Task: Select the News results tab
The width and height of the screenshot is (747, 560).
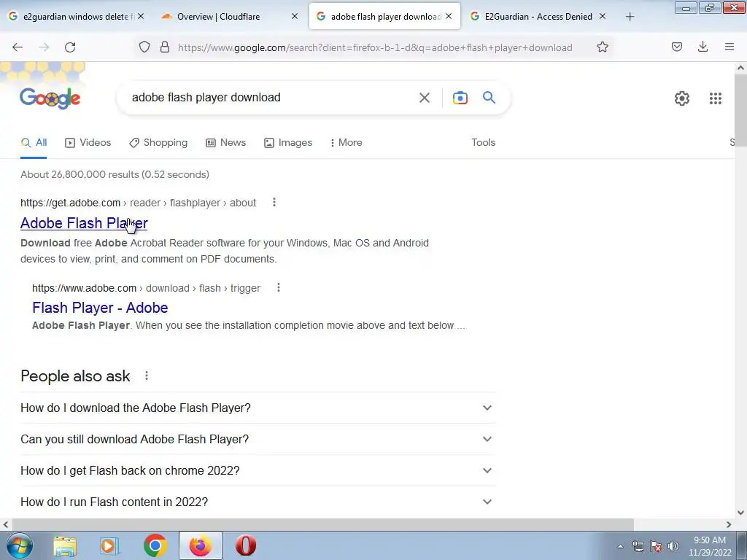Action: click(x=226, y=142)
